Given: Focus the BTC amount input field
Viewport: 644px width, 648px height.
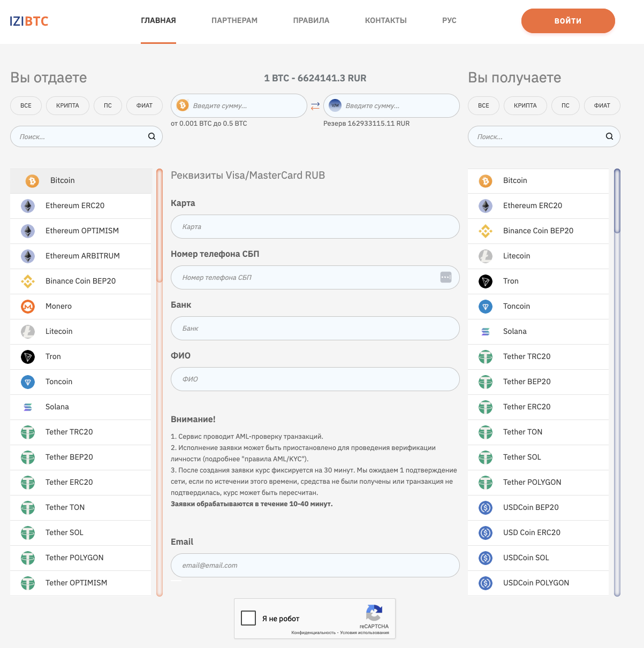Looking at the screenshot, I should tap(239, 105).
